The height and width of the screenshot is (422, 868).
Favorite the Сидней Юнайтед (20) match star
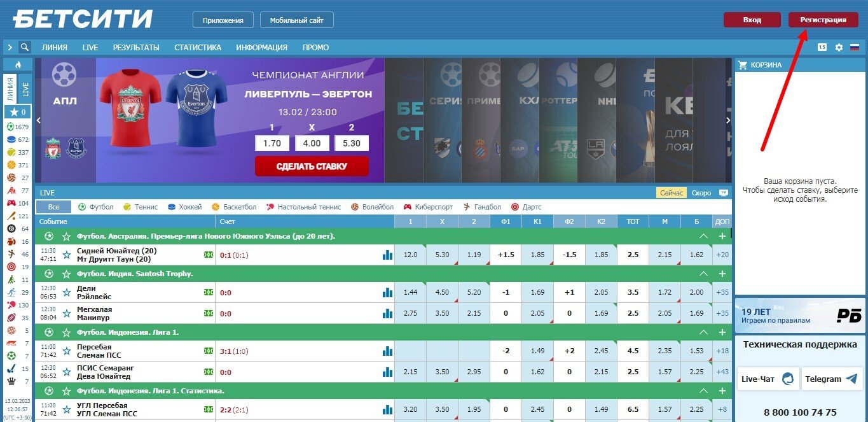coord(66,255)
